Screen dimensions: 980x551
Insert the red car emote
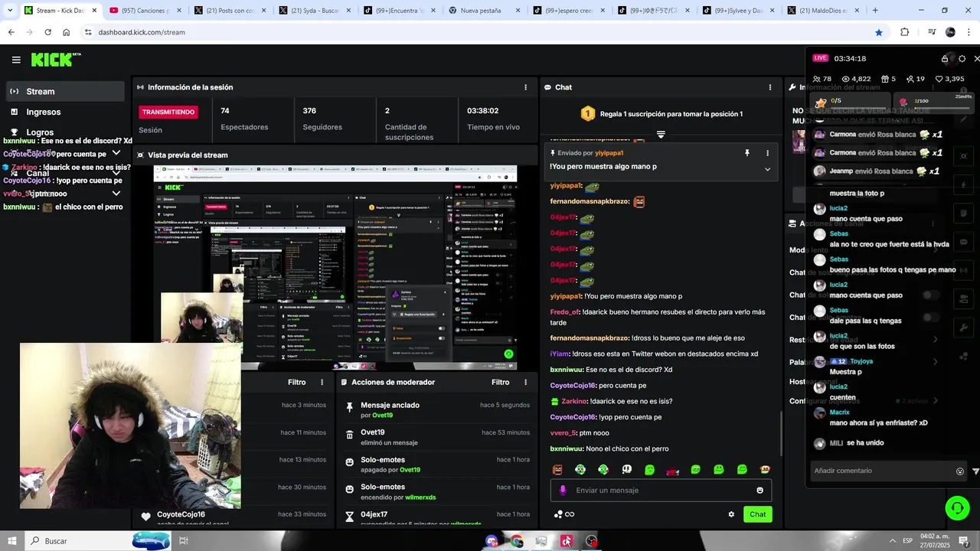tap(672, 469)
